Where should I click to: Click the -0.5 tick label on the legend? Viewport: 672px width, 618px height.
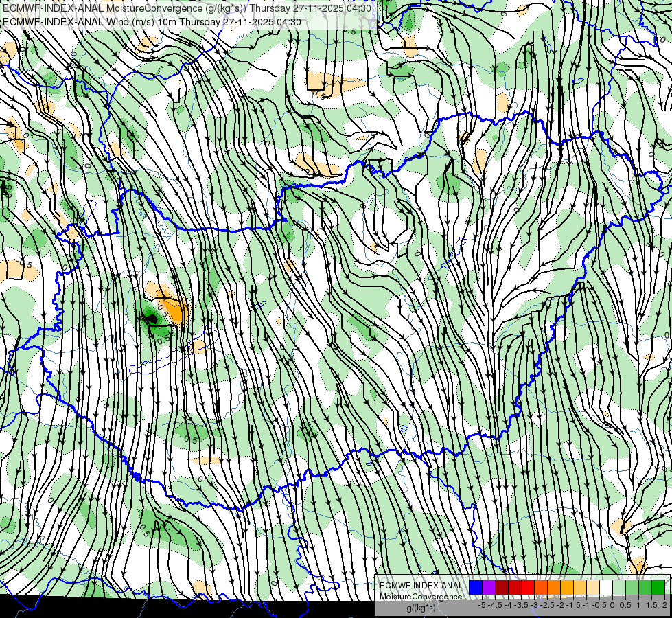point(599,605)
